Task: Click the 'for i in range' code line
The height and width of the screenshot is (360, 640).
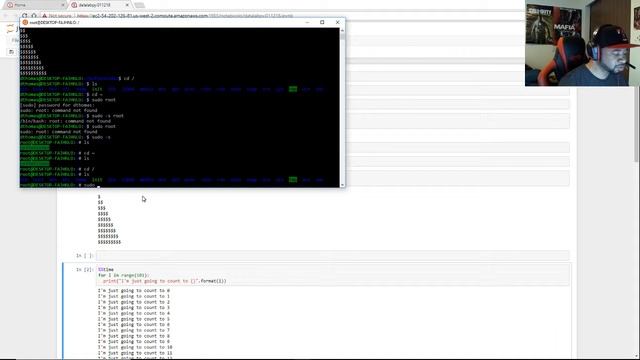Action: (x=124, y=275)
